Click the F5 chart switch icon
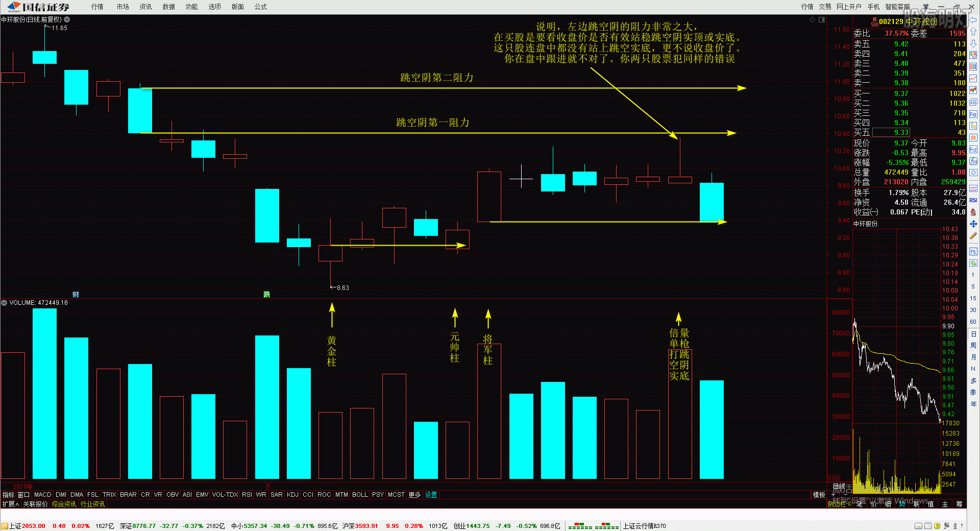Screen dimensions: 980x531 click(x=973, y=252)
